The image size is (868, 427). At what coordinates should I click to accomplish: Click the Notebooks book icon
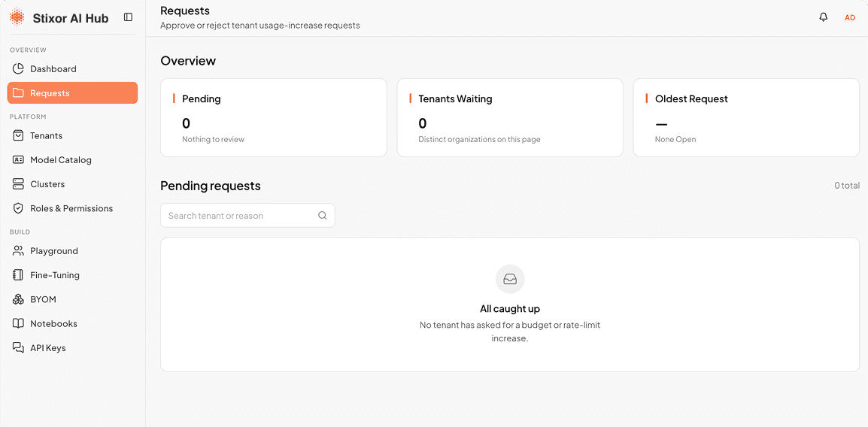18,323
